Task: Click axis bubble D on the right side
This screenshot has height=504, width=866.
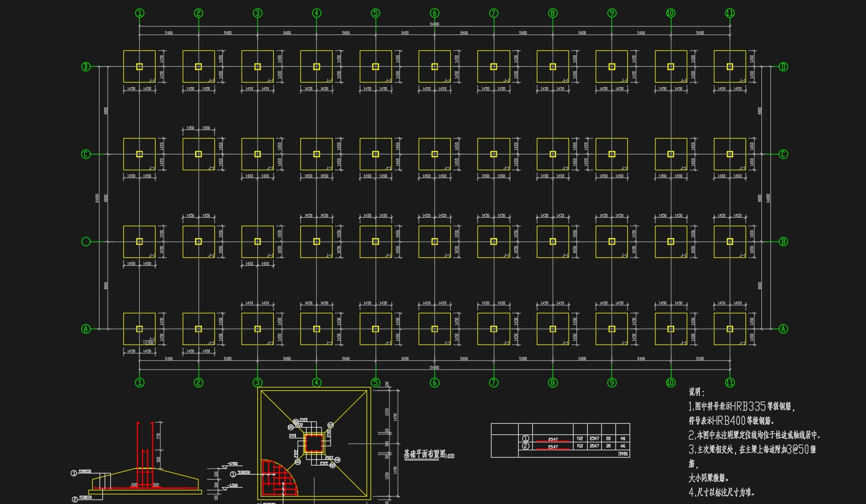Action: 783,67
